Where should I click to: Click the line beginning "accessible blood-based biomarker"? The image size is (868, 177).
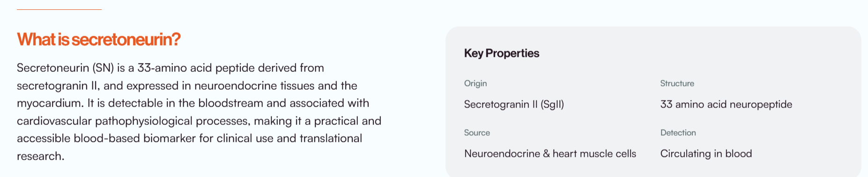point(189,139)
